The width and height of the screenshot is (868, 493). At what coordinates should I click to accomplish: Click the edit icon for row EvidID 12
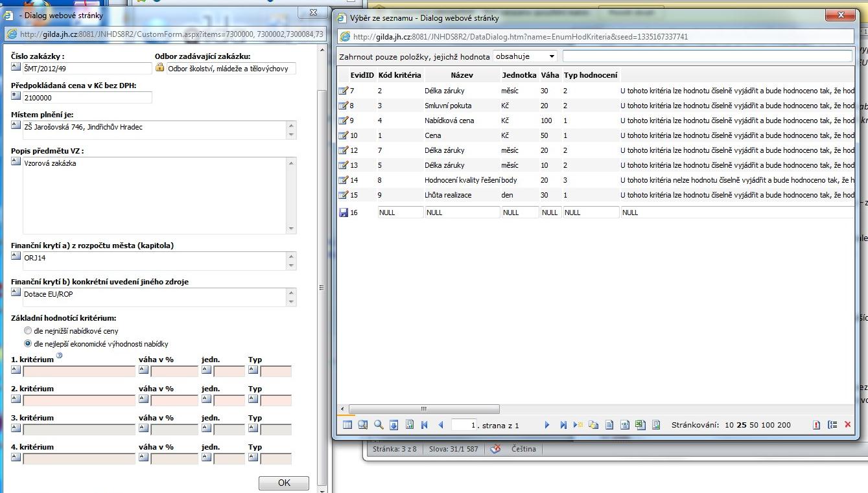click(344, 150)
